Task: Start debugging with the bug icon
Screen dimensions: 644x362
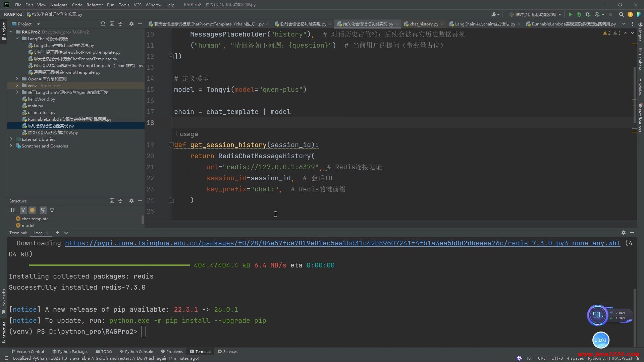Action: pyautogui.click(x=579, y=14)
